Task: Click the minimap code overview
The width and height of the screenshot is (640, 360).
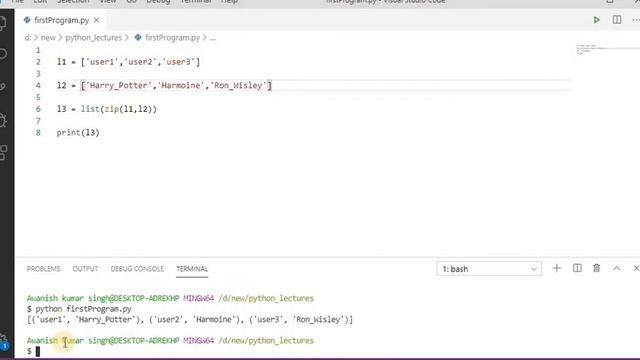Action: point(592,49)
